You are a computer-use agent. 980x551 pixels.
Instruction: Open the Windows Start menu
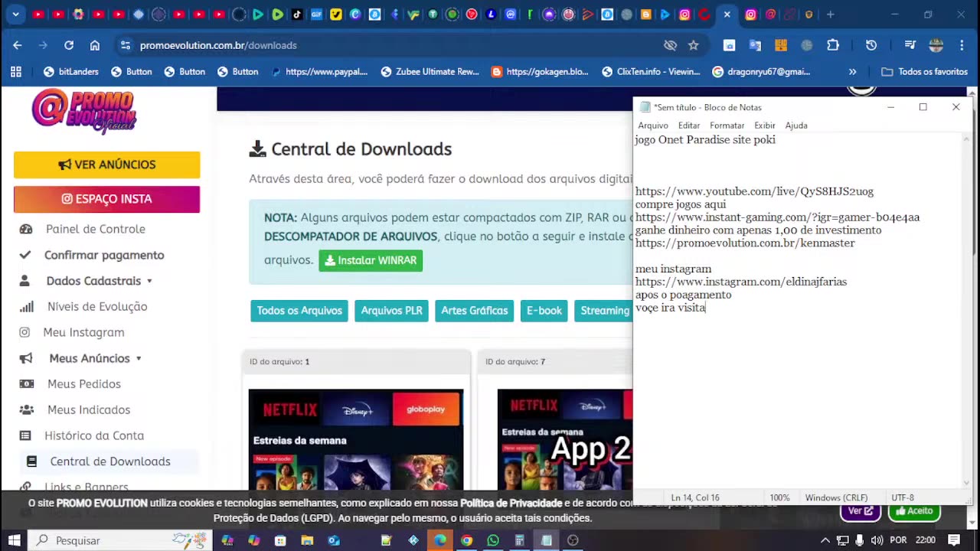[14, 540]
